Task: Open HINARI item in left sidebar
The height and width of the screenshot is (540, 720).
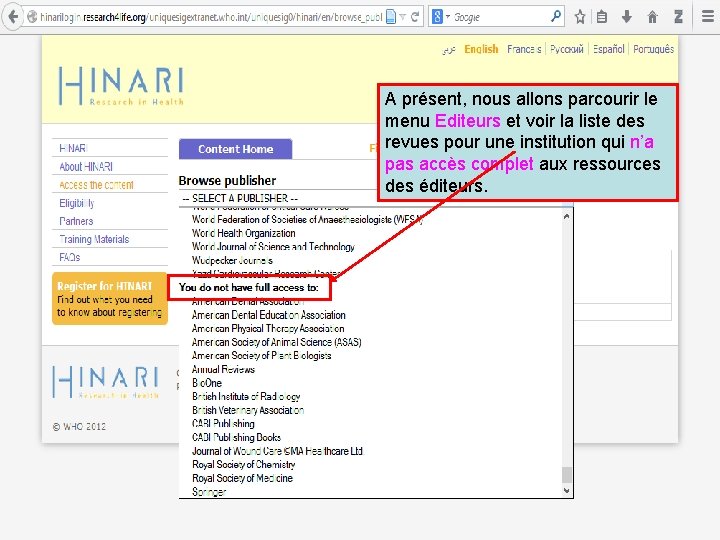Action: click(x=73, y=148)
